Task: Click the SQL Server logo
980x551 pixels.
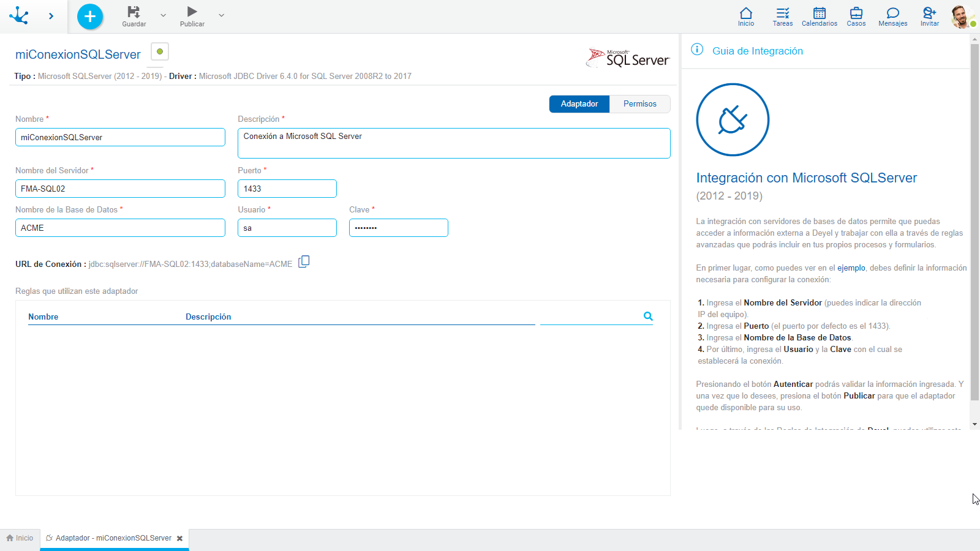Action: pyautogui.click(x=628, y=58)
